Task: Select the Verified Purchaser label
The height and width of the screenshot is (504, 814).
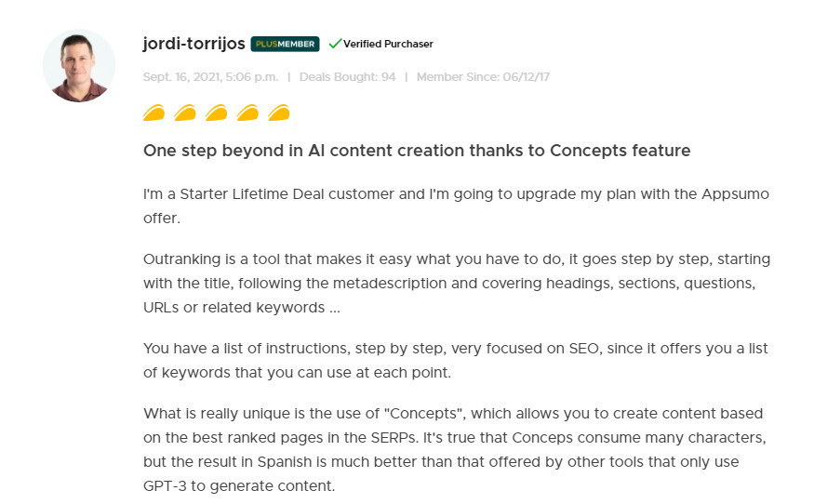Action: tap(388, 44)
